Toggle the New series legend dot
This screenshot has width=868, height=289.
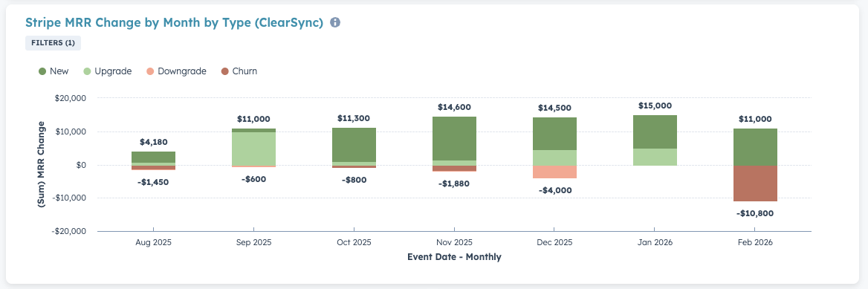pos(42,71)
